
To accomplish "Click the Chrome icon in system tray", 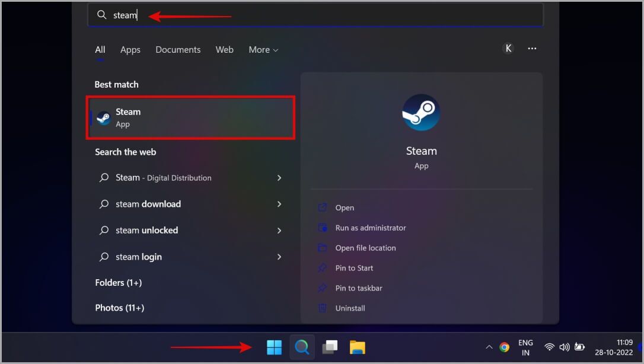I will [505, 347].
